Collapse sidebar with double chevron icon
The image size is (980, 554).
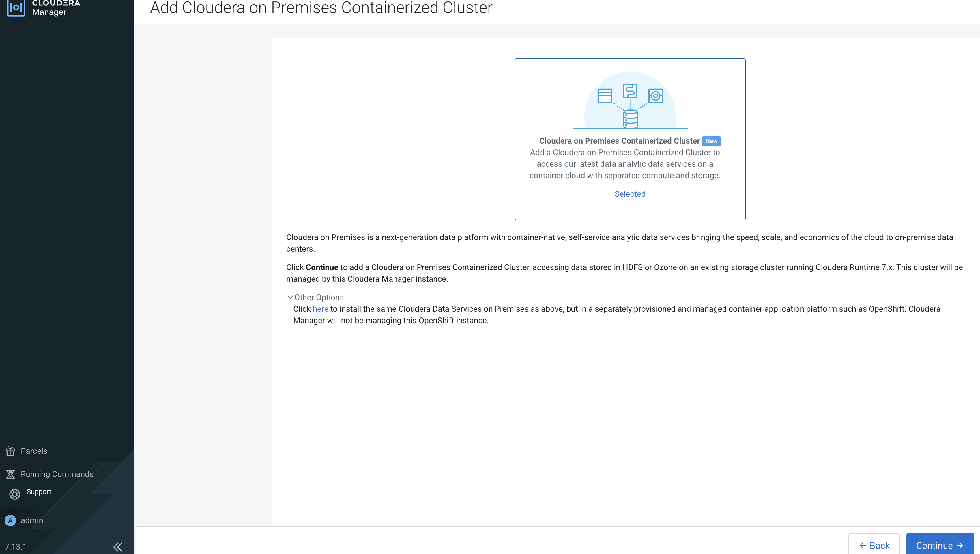tap(117, 547)
